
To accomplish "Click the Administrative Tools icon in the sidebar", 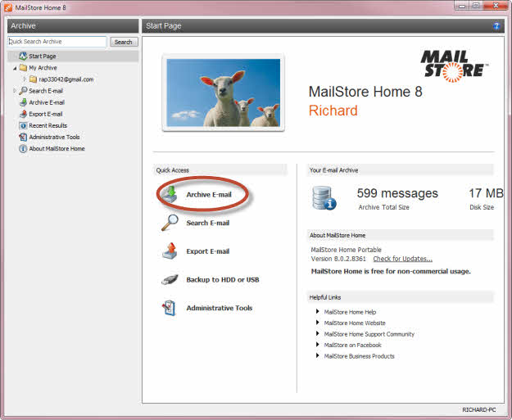I will coord(23,137).
